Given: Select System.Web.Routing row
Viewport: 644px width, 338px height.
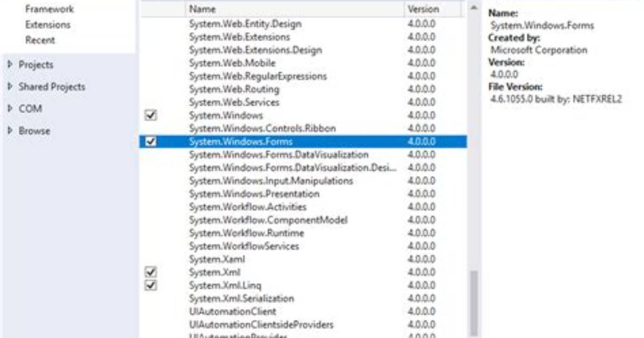Looking at the screenshot, I should pos(303,89).
